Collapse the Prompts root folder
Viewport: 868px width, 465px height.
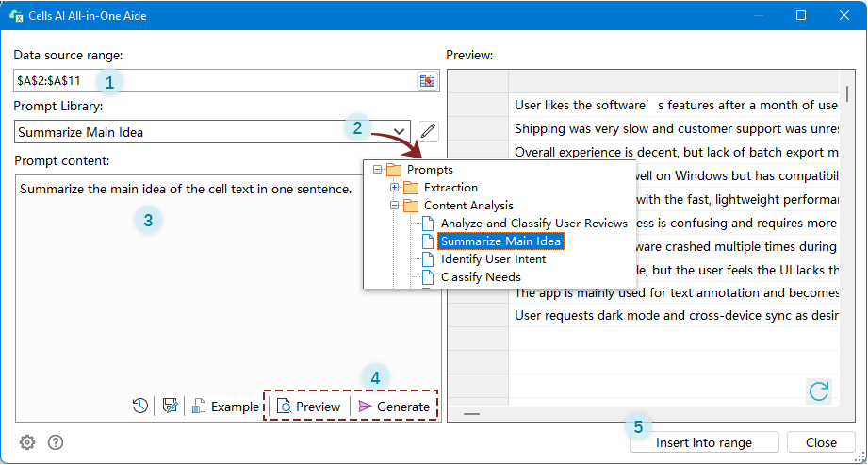(x=378, y=170)
